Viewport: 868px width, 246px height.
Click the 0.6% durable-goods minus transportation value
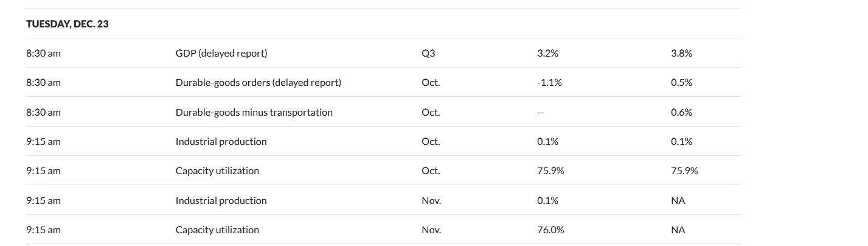point(681,112)
